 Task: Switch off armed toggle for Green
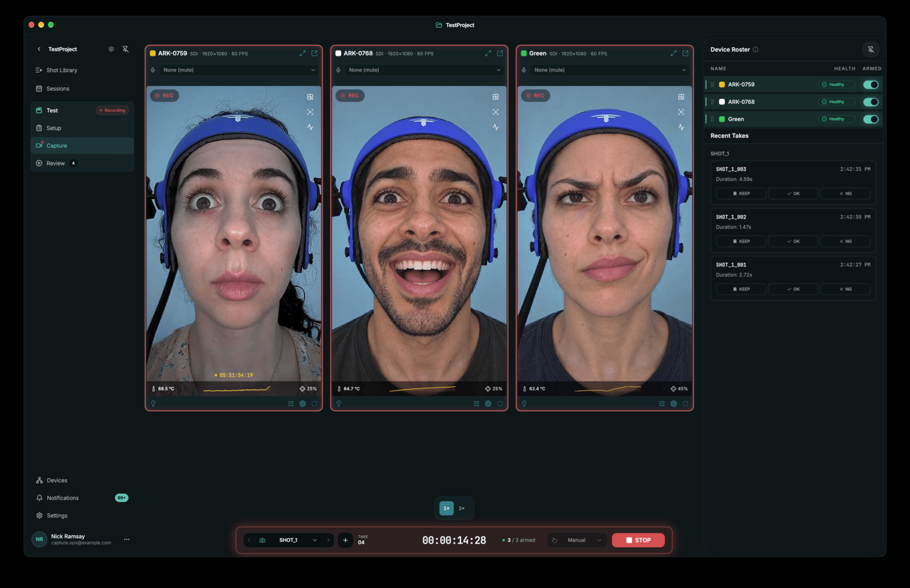point(871,119)
